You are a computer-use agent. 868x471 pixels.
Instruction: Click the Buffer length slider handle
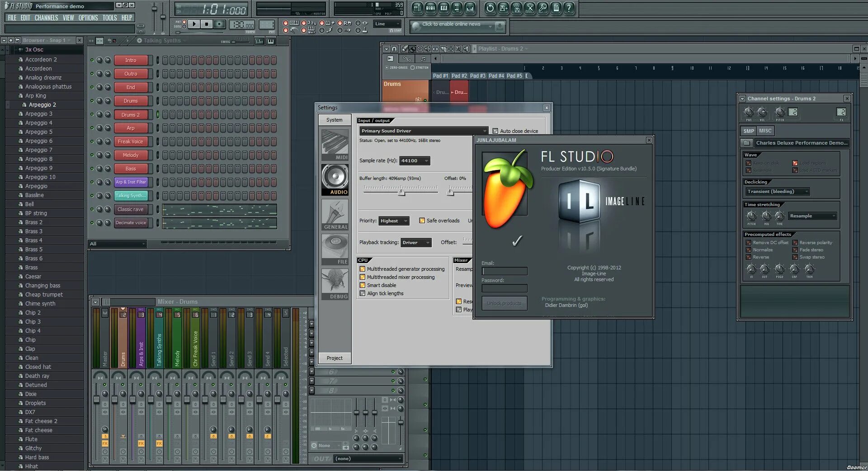401,193
